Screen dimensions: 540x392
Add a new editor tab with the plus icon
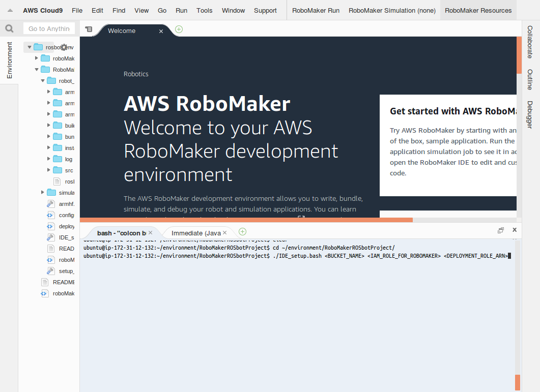coord(179,29)
